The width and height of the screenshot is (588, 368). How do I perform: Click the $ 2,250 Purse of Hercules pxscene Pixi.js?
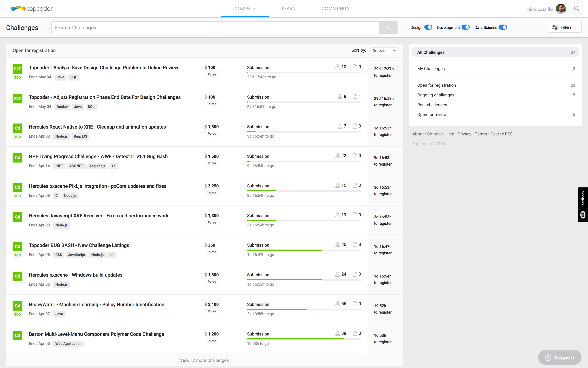(211, 189)
